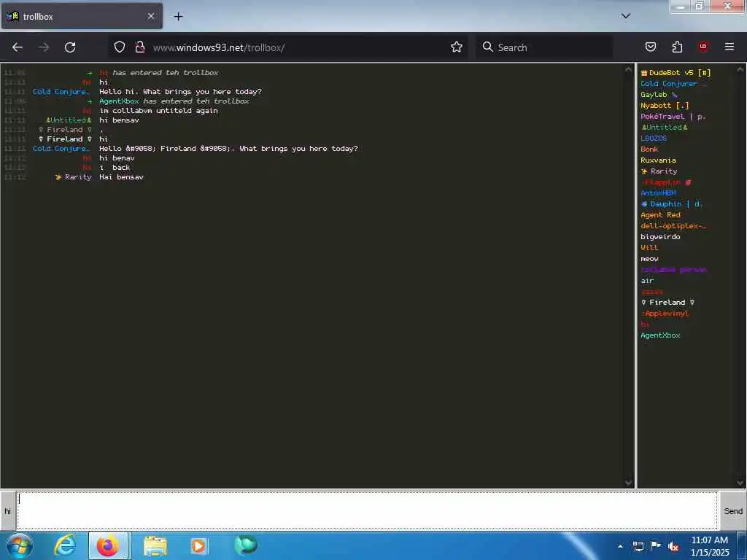
Task: Open Action Center flag icon
Action: point(656,546)
